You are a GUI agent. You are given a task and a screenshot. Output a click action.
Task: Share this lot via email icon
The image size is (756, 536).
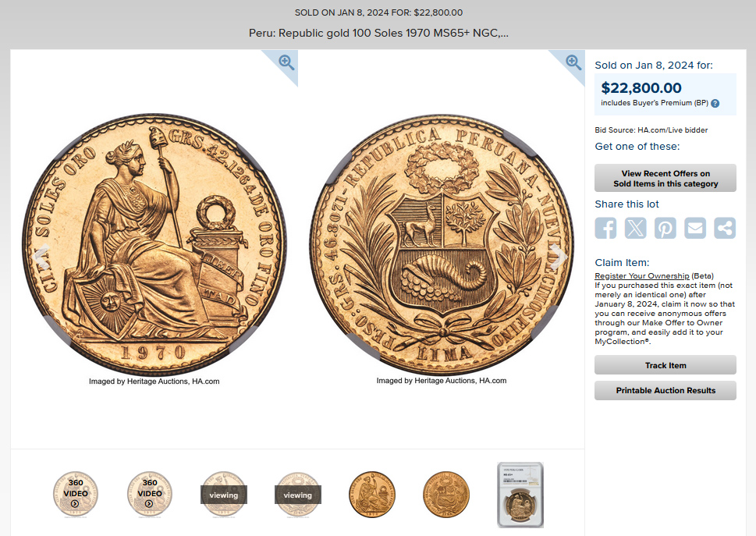coord(695,228)
